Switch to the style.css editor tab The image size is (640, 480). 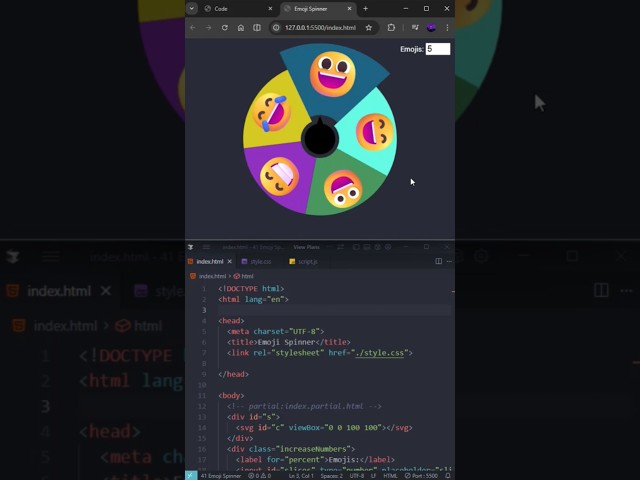(x=260, y=262)
